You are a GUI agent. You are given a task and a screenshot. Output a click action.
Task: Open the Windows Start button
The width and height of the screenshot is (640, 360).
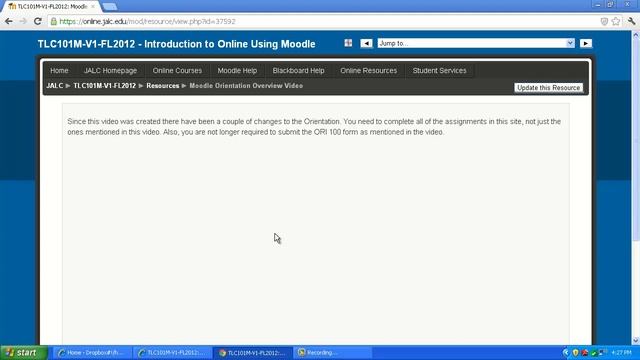point(24,353)
